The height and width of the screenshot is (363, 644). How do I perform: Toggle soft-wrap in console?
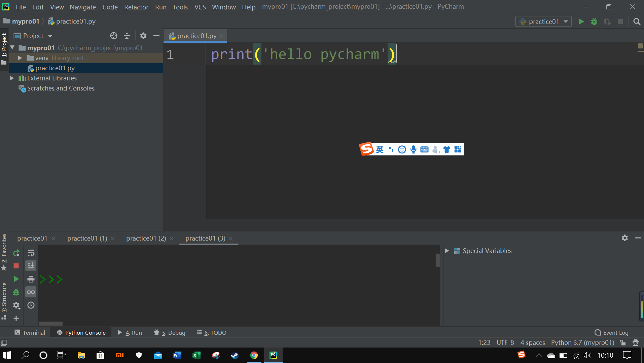point(31,253)
